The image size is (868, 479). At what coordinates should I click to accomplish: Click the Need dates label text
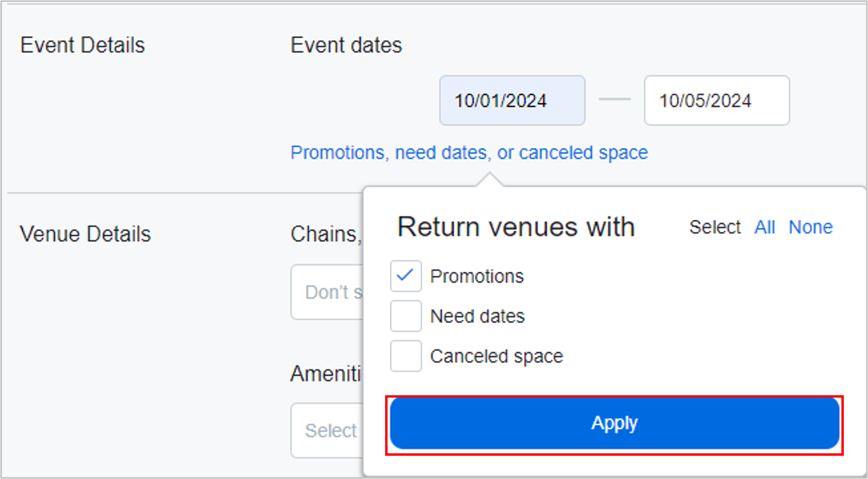click(x=477, y=316)
